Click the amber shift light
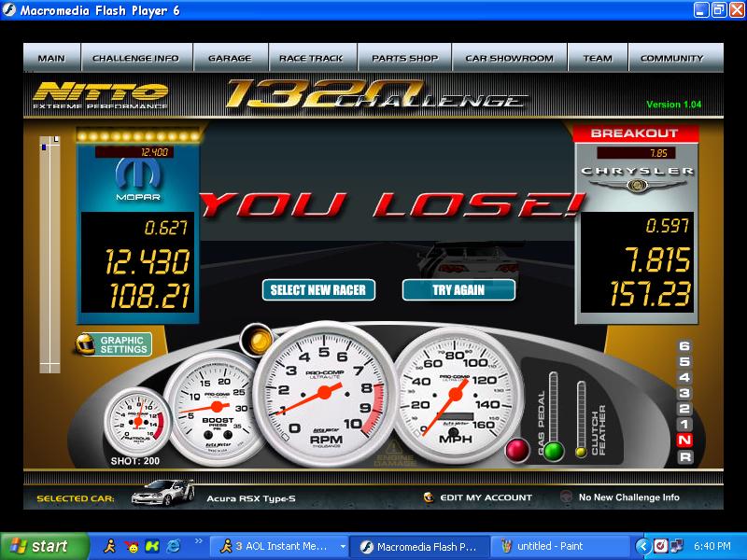 (x=257, y=340)
